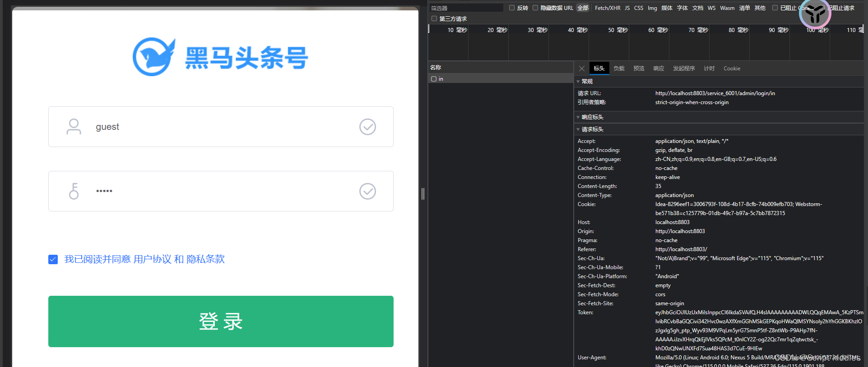This screenshot has height=367, width=868.
Task: Select the 'in' request row
Action: pos(501,79)
